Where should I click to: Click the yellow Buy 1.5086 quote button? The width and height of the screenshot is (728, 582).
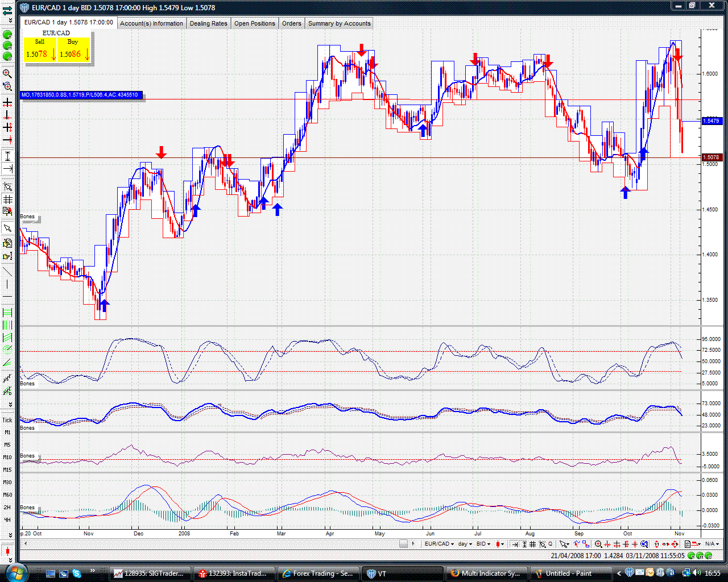(x=74, y=50)
